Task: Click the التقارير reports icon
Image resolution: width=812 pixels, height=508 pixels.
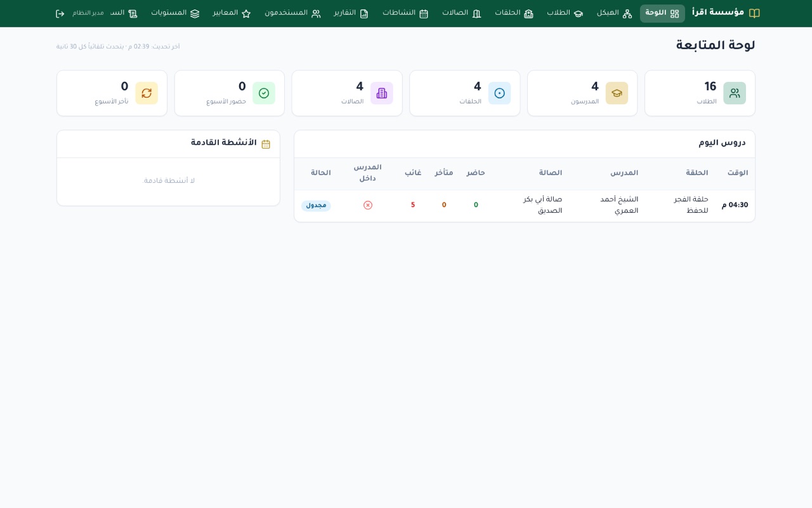Action: (x=364, y=13)
